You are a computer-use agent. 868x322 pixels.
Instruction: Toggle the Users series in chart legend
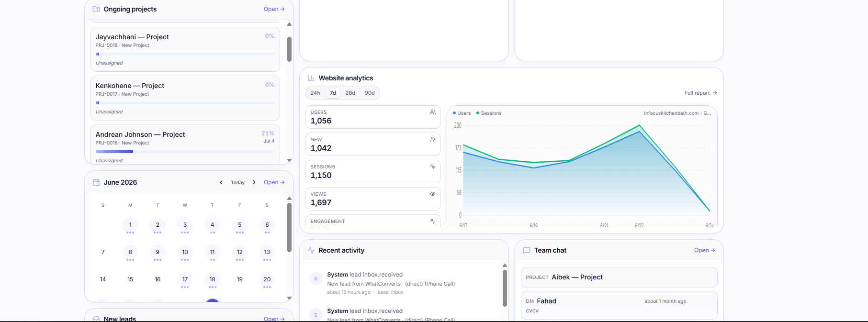462,113
